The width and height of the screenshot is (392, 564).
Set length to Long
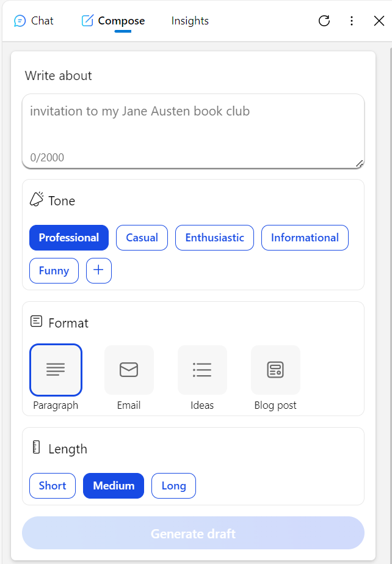173,486
